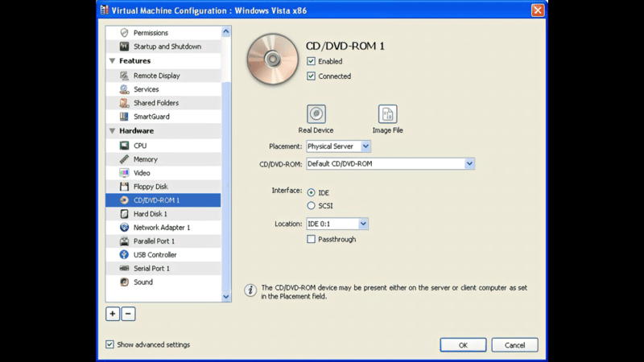
Task: Click the large CD disc image
Action: point(272,59)
